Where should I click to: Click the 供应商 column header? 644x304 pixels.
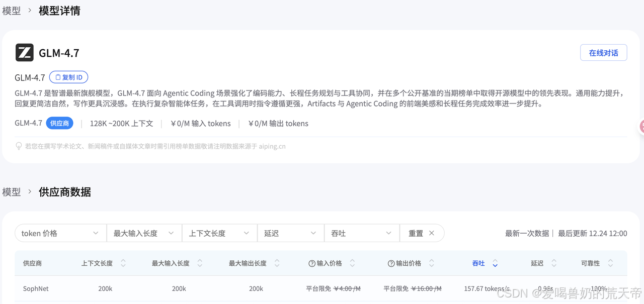32,263
